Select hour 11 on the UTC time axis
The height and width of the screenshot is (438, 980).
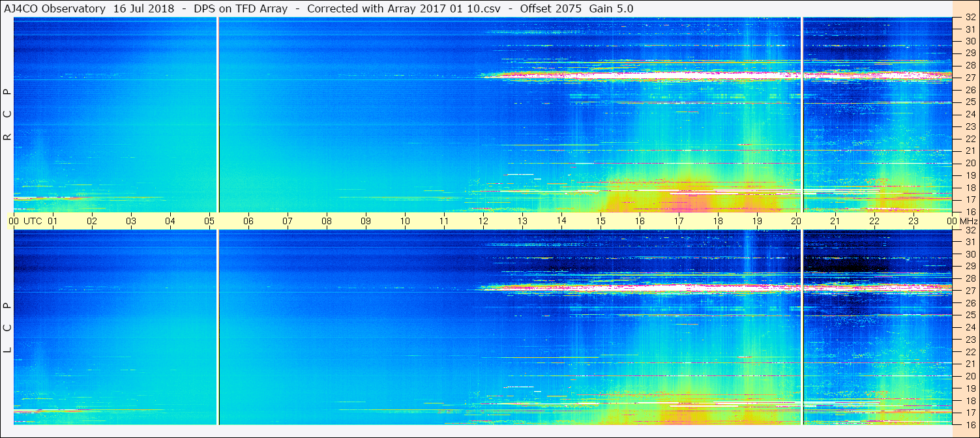[444, 221]
